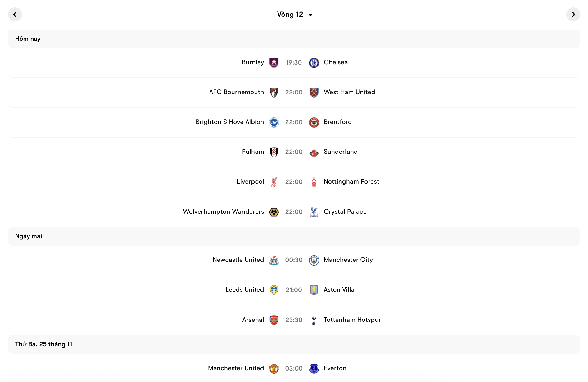Screen dimensions: 588x382
Task: Go to previous round with left chevron
Action: (x=15, y=14)
